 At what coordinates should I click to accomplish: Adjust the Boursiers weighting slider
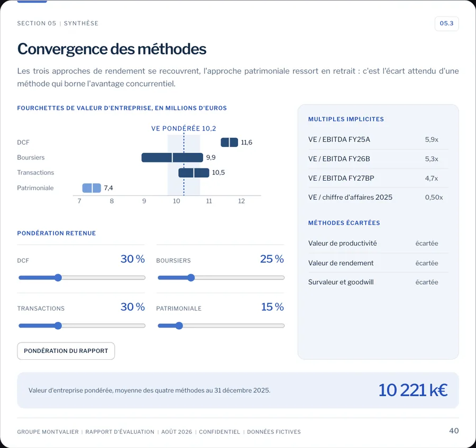(x=221, y=277)
